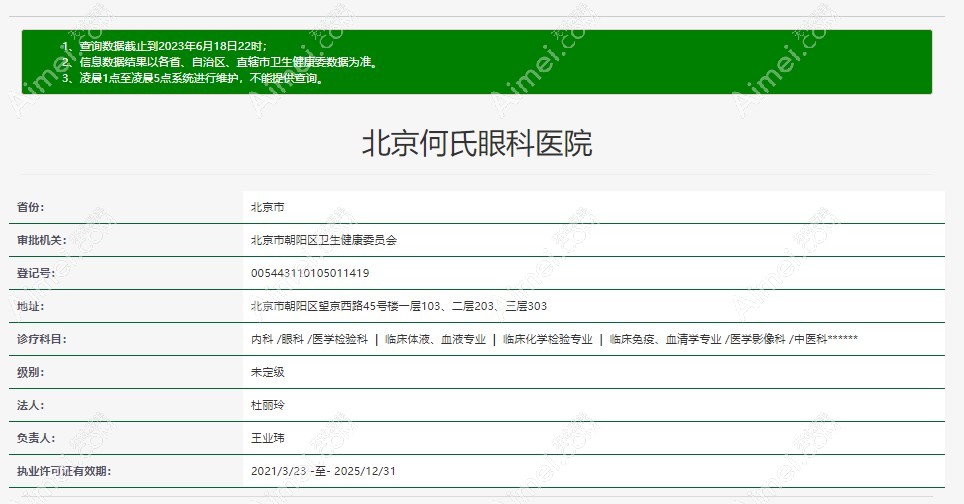Click the 省份 row label
The width and height of the screenshot is (964, 504).
(31, 207)
